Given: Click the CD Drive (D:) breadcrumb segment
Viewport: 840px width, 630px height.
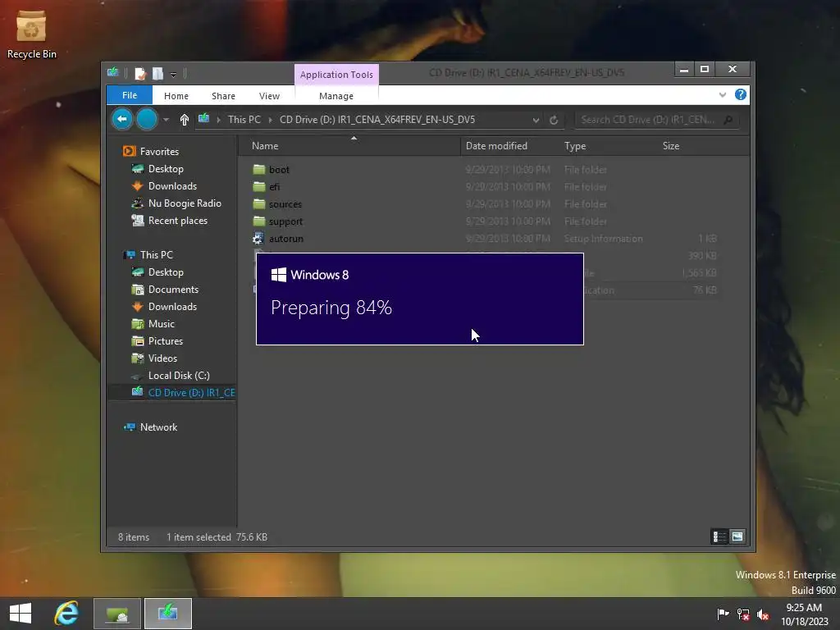Looking at the screenshot, I should tap(377, 120).
